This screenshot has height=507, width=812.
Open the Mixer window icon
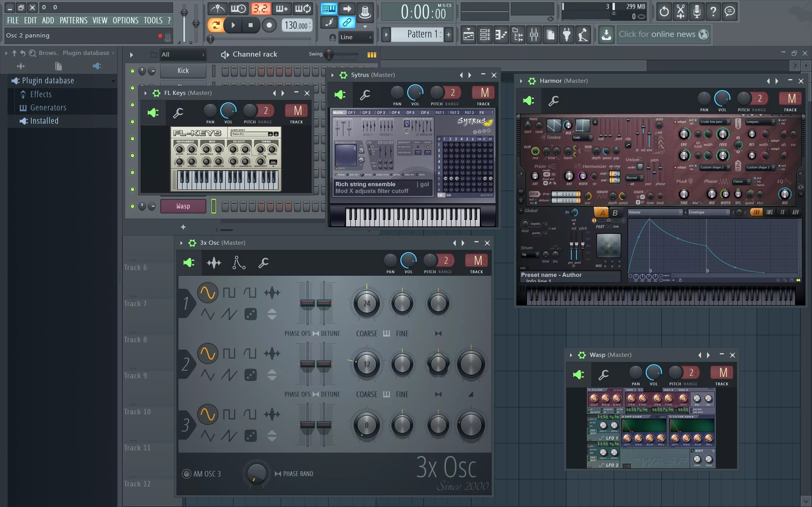(x=534, y=35)
